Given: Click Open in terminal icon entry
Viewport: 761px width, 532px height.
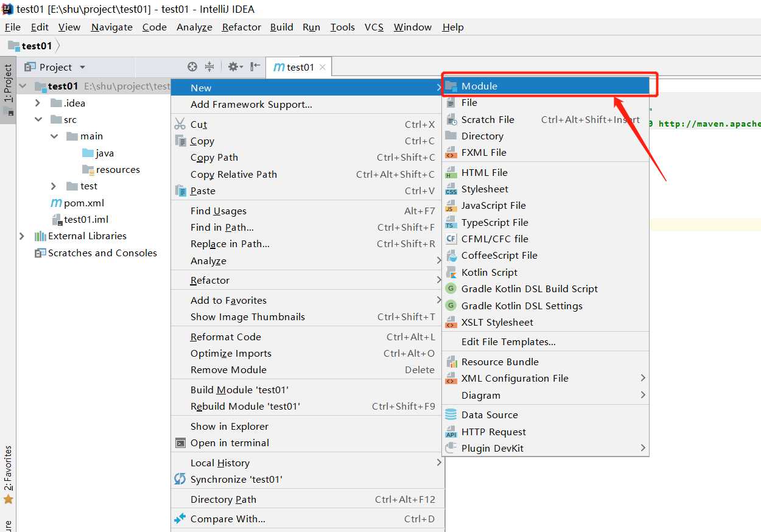Looking at the screenshot, I should click(x=307, y=443).
